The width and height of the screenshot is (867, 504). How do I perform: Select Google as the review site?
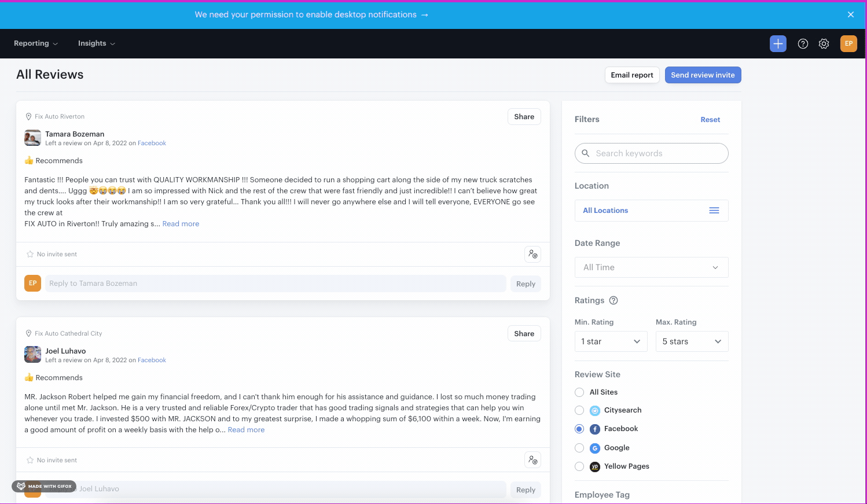[579, 448]
